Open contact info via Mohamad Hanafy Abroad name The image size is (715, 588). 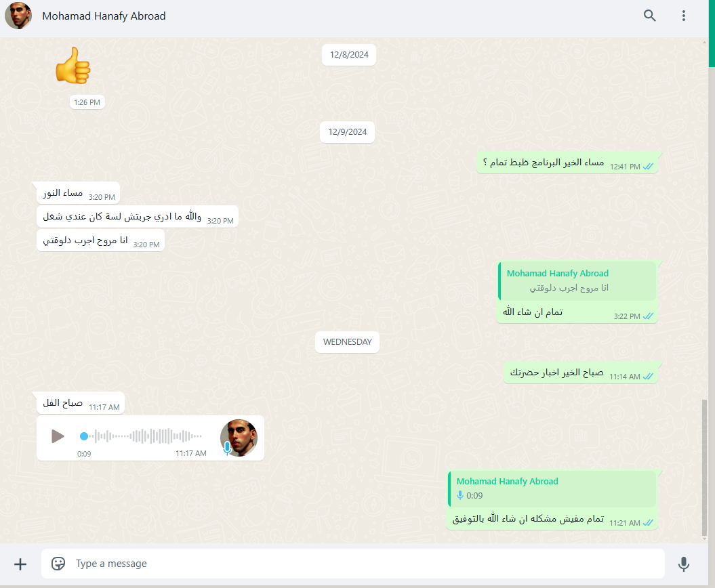[x=104, y=16]
